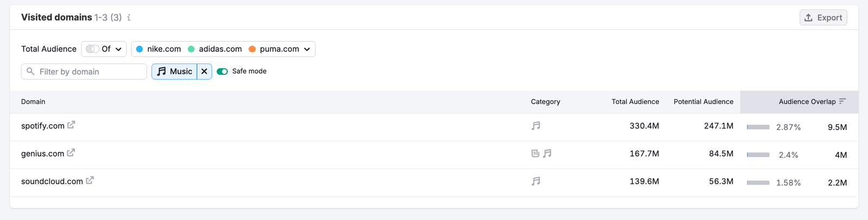Click the blue nike.com color dot
Image resolution: width=868 pixels, height=220 pixels.
[139, 49]
